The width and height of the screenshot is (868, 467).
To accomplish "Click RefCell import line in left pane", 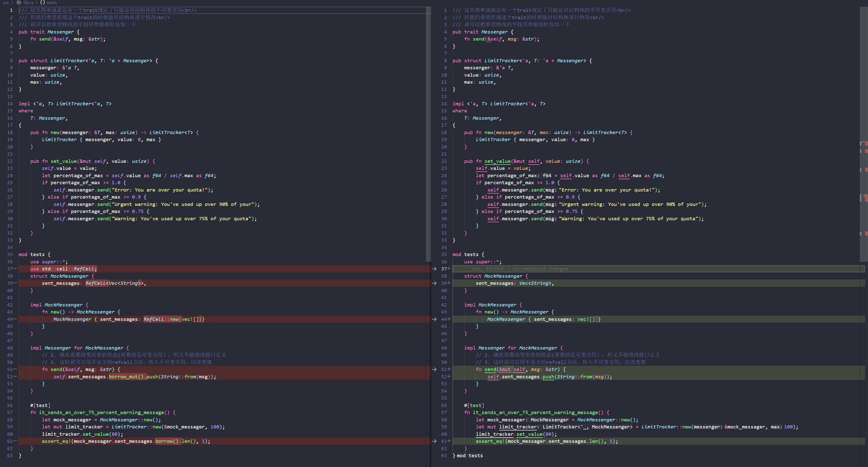I will (63, 269).
